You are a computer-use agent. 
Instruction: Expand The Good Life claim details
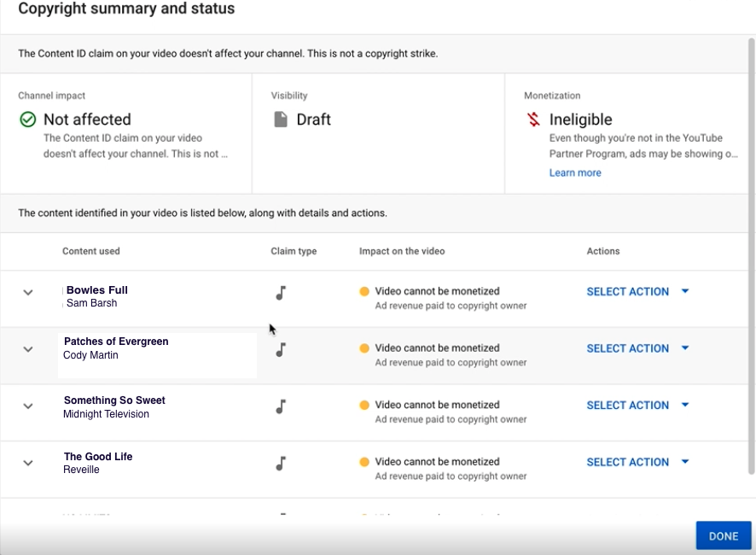[27, 462]
